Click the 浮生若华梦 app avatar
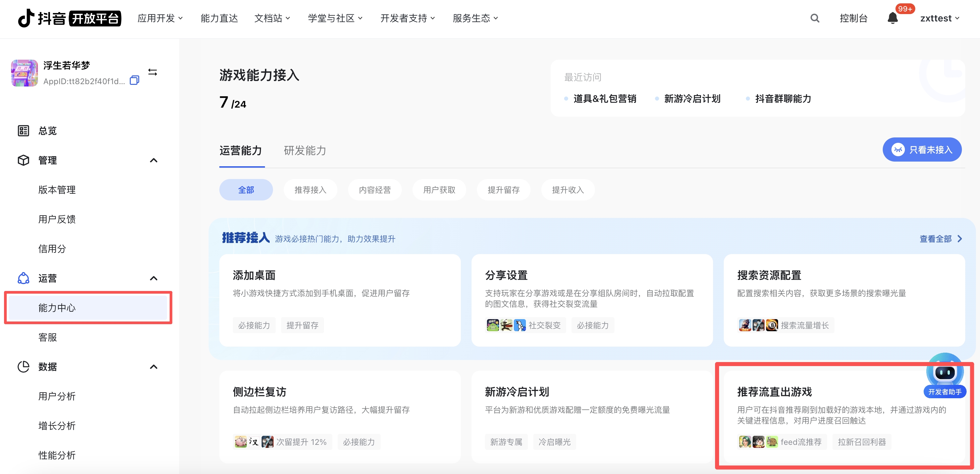This screenshot has width=980, height=474. [x=24, y=73]
